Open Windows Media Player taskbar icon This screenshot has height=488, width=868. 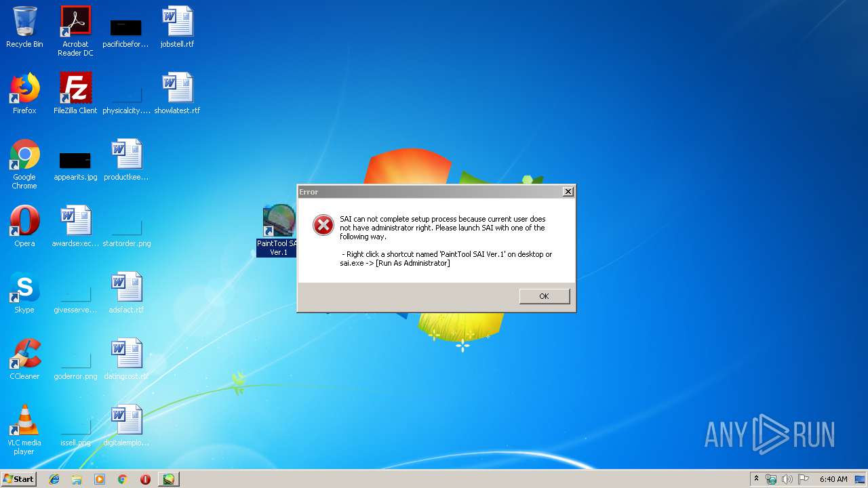tap(100, 479)
